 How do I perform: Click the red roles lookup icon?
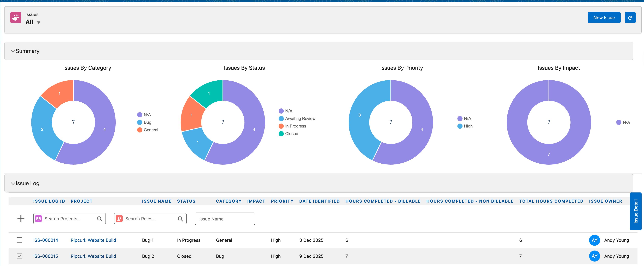[x=119, y=219]
